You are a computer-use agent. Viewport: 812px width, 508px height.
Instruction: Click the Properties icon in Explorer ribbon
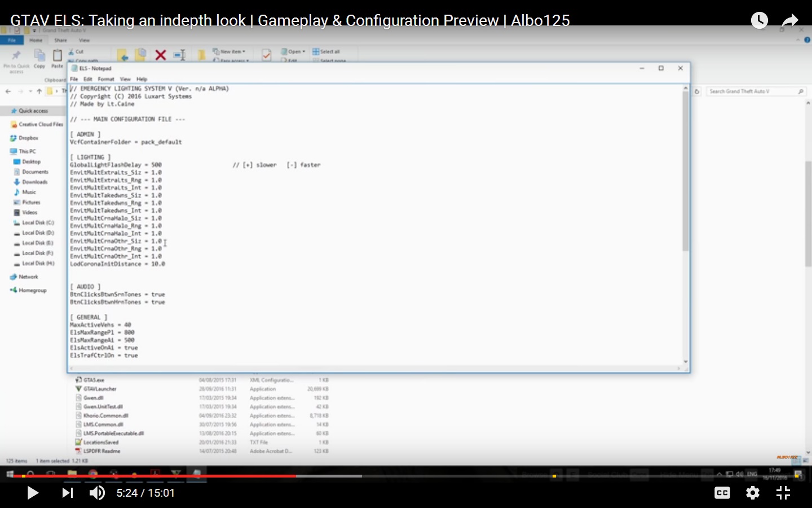(266, 55)
